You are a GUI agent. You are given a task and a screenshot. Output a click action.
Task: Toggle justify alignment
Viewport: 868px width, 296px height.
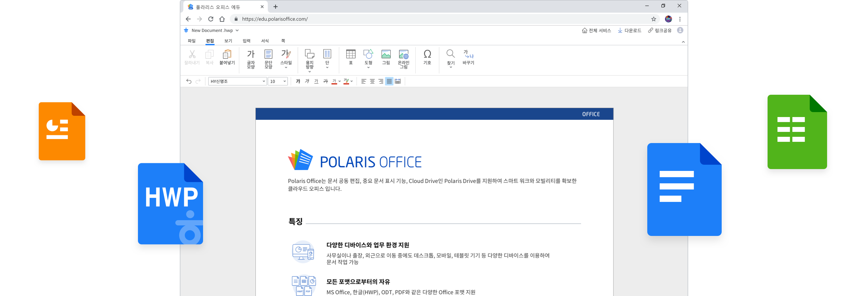pyautogui.click(x=389, y=81)
